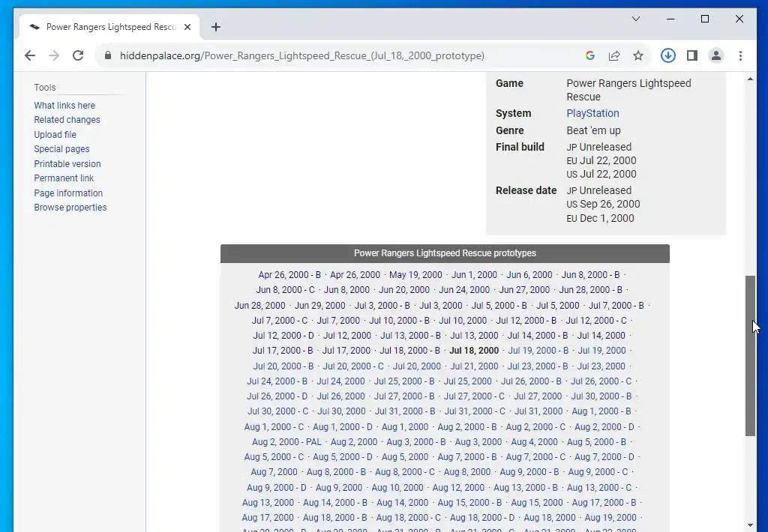Open Upload file link
Screen dimensions: 768x532
[x=55, y=135]
